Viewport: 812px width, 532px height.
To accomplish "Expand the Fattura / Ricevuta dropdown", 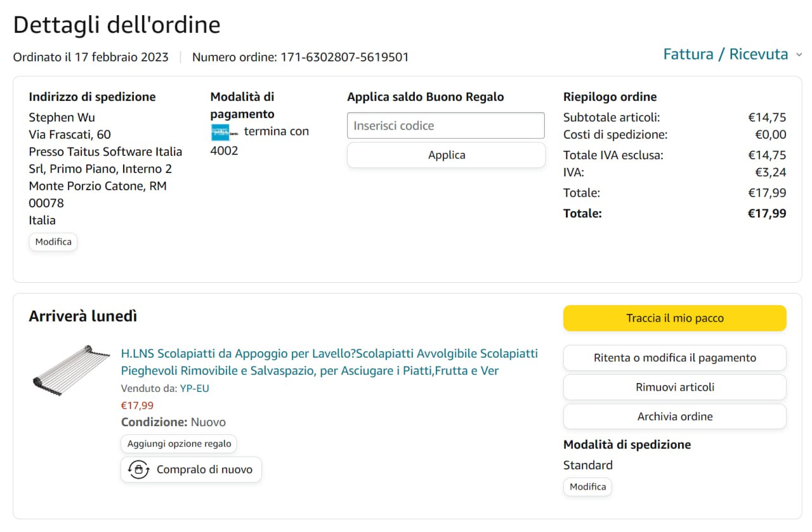I will 725,55.
